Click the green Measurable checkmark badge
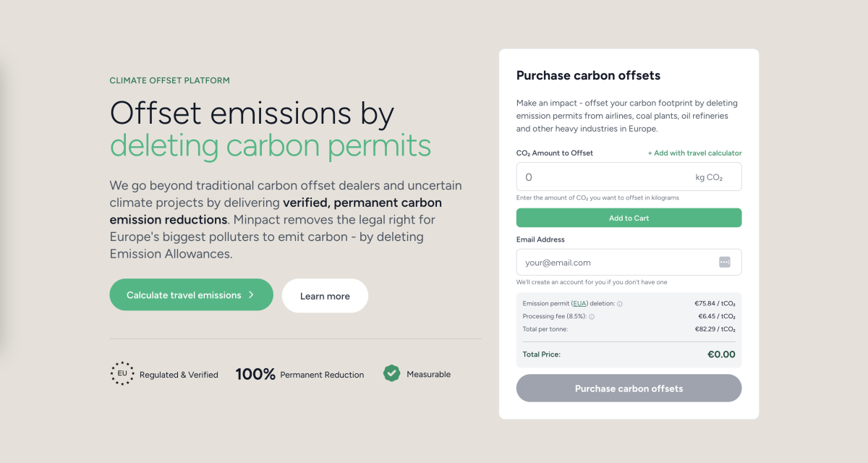The width and height of the screenshot is (868, 463). (391, 373)
